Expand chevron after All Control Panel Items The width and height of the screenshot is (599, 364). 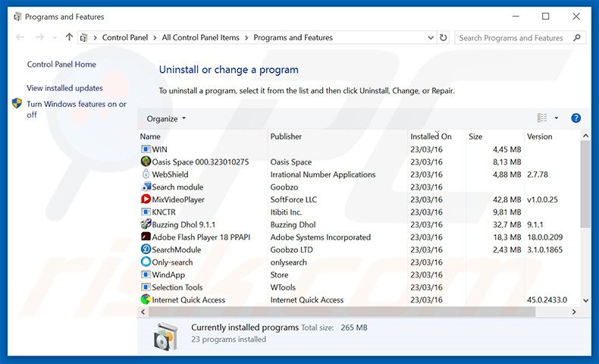246,37
